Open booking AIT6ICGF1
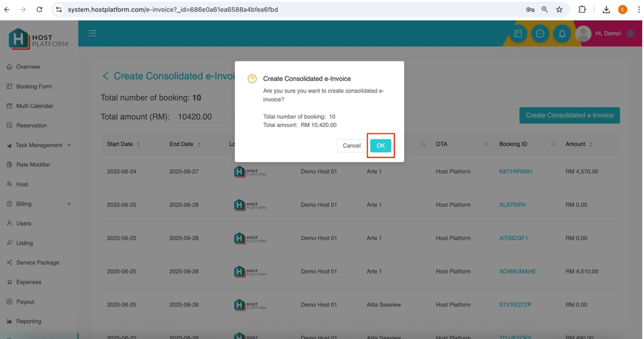Viewport: 644px width, 339px height. click(514, 238)
